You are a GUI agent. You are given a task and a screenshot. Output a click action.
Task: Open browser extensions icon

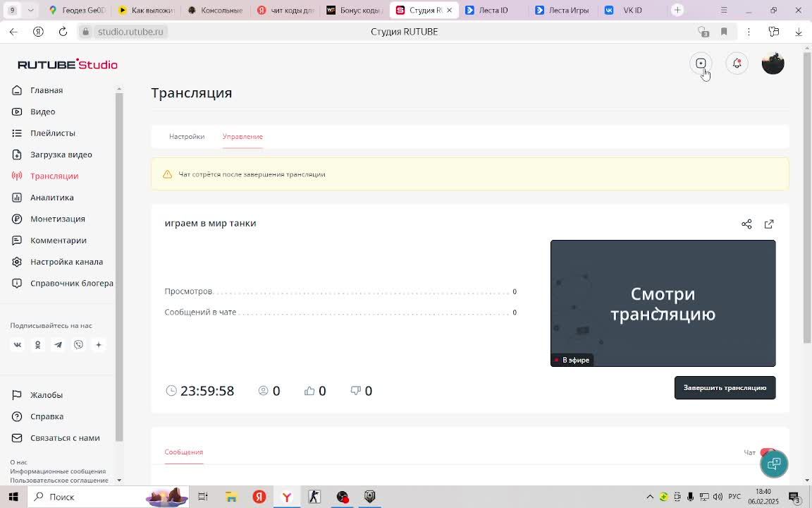coord(774,32)
